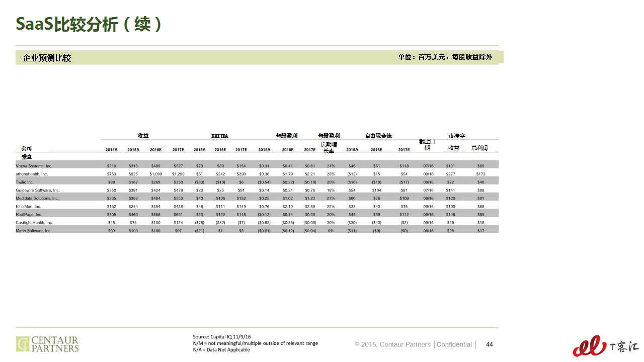Click the "Source: Capital IQ 11/9/16" footnote

(x=222, y=337)
